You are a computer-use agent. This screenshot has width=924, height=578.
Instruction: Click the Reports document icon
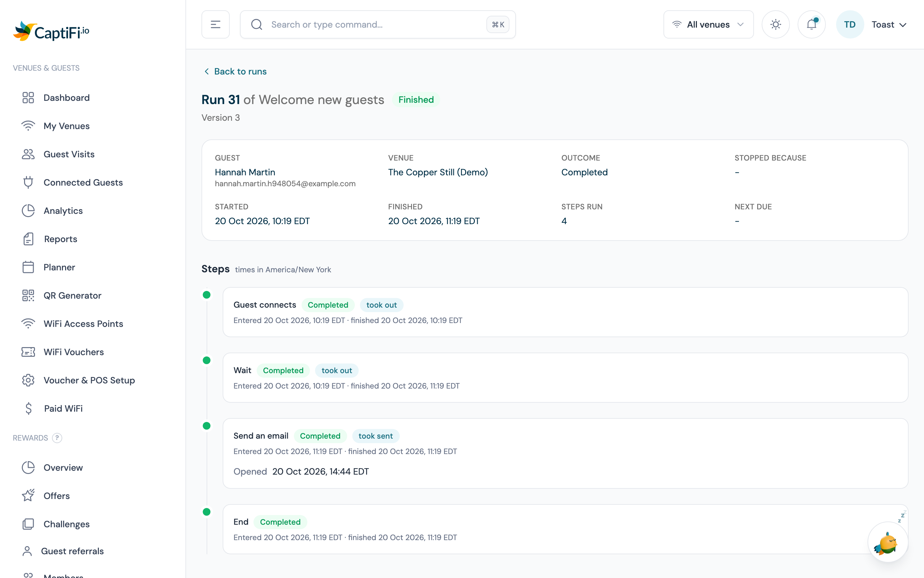[28, 239]
